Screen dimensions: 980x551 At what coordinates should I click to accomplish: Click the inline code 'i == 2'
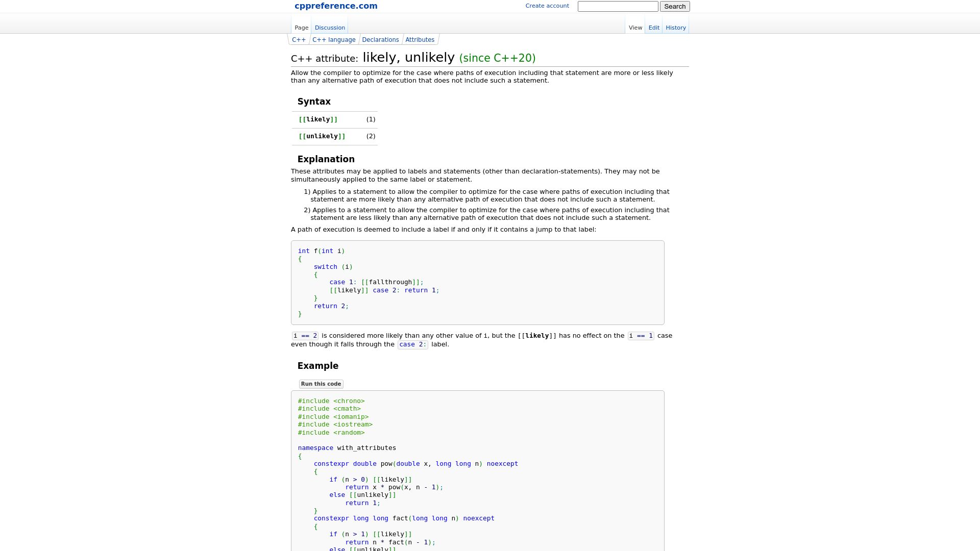point(305,336)
